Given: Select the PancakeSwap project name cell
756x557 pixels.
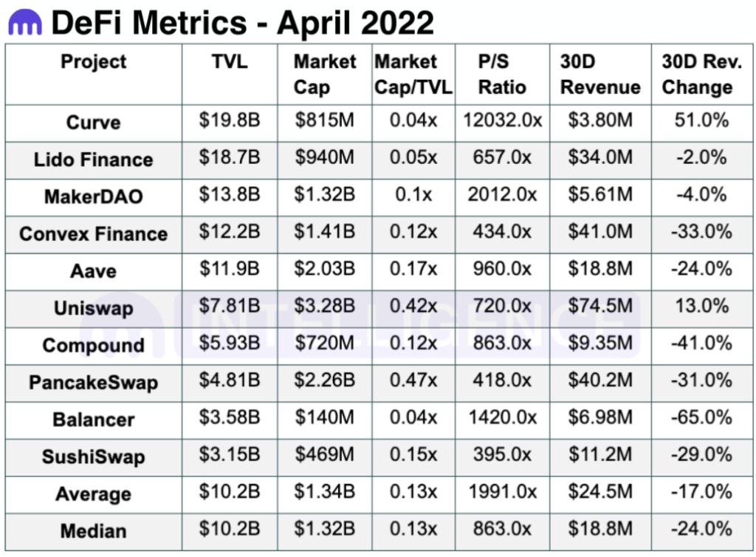Looking at the screenshot, I should pyautogui.click(x=94, y=383).
